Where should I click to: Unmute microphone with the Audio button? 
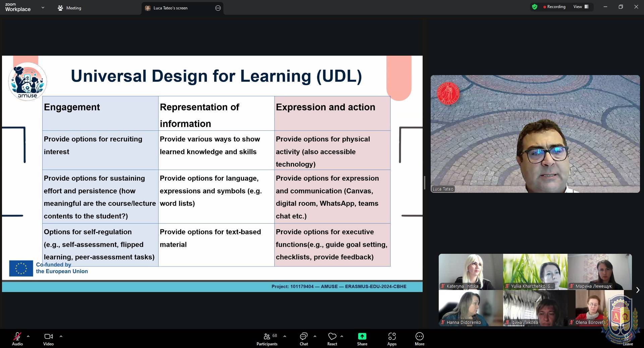click(x=17, y=338)
